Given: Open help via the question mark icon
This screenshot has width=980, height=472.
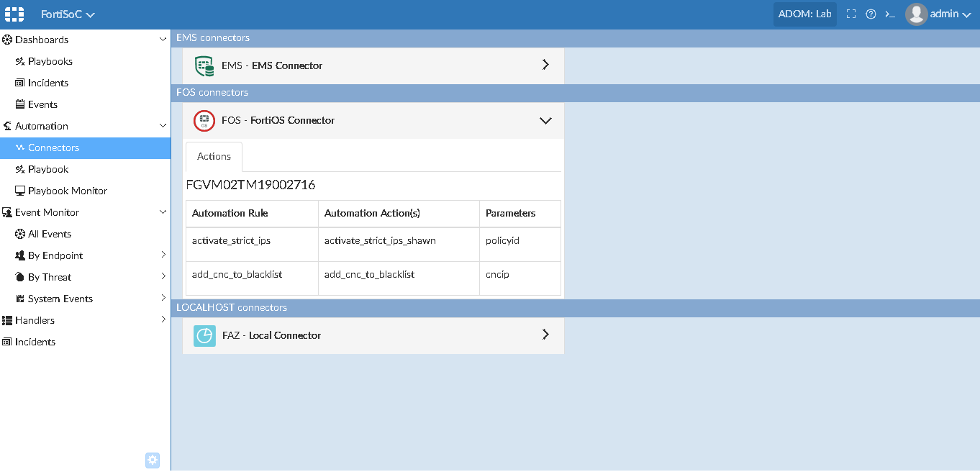Looking at the screenshot, I should click(871, 14).
